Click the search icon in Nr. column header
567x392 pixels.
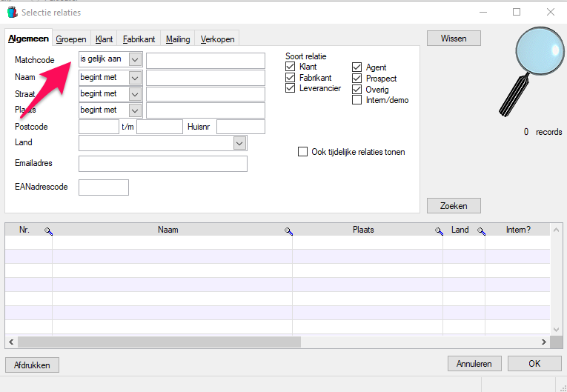click(x=48, y=231)
